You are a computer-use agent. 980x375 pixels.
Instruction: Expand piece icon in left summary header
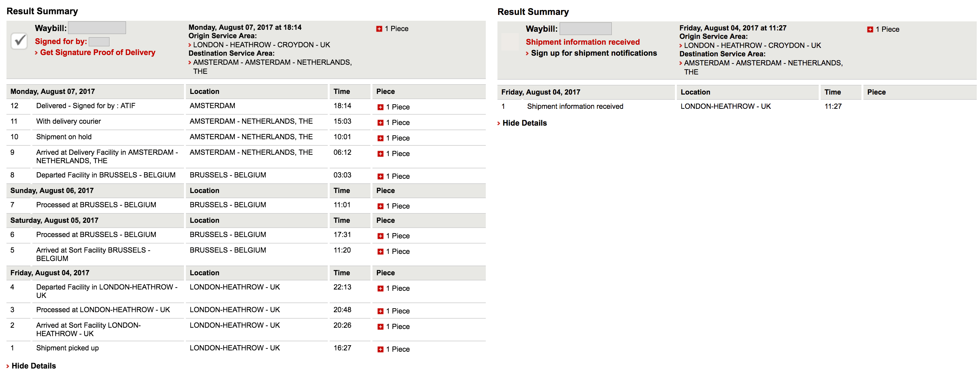[379, 29]
